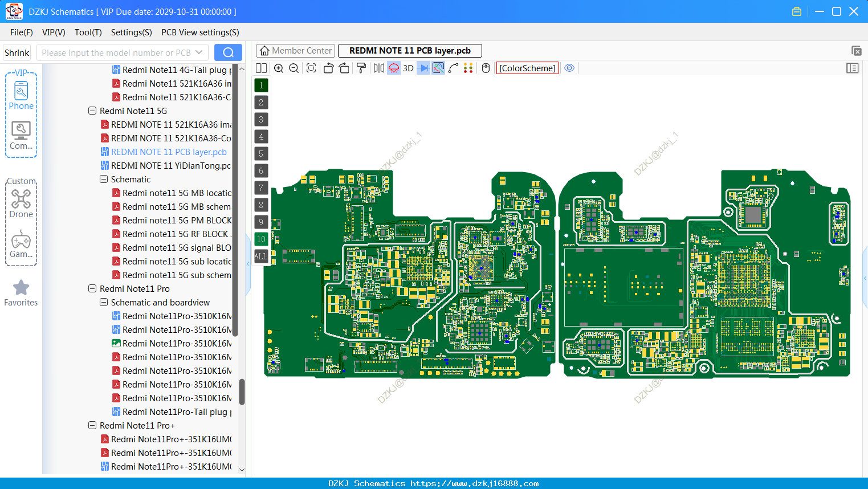The height and width of the screenshot is (489, 868).
Task: Click the restore tabs icon at top right
Action: point(856,51)
